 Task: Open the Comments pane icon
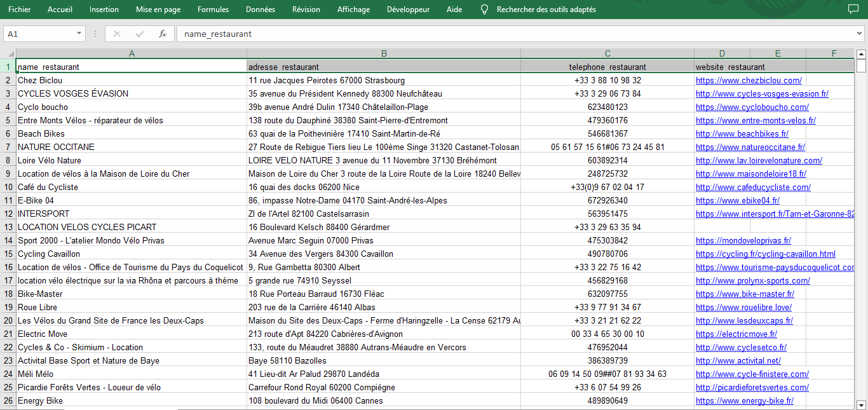pyautogui.click(x=853, y=10)
